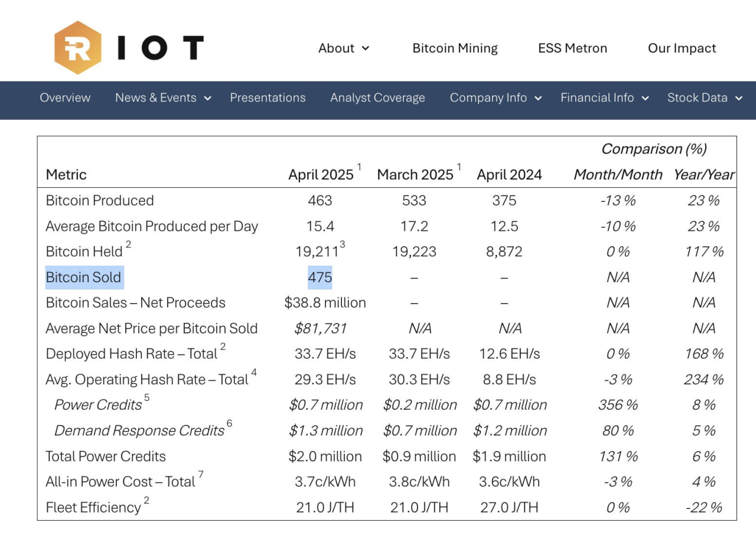This screenshot has height=542, width=756.
Task: Click footnote 3 next to 19,211
Action: [x=343, y=245]
